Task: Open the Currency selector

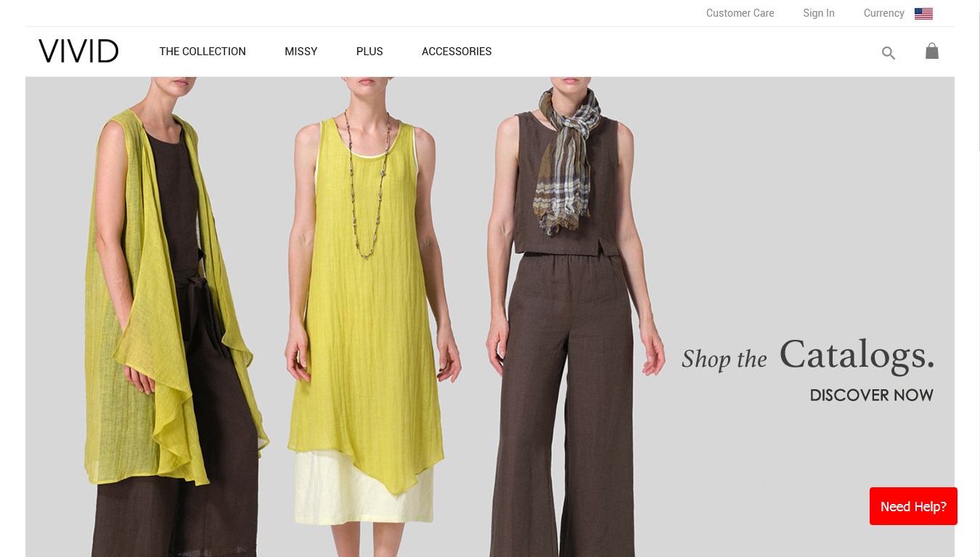Action: (x=883, y=13)
